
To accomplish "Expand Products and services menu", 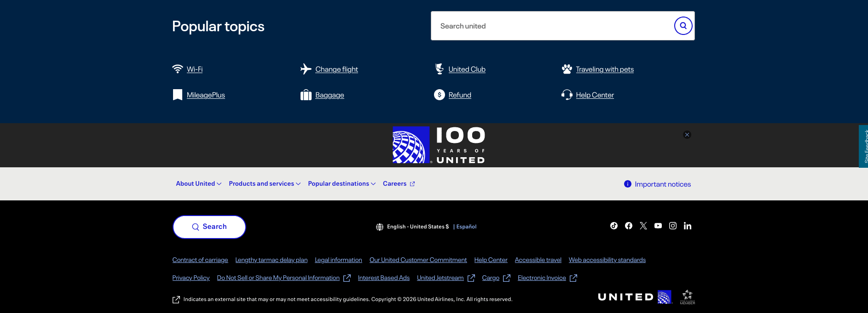I will pos(264,184).
